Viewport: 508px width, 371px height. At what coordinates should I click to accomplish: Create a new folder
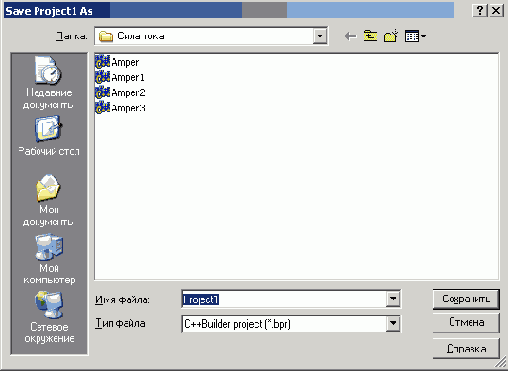pos(391,36)
